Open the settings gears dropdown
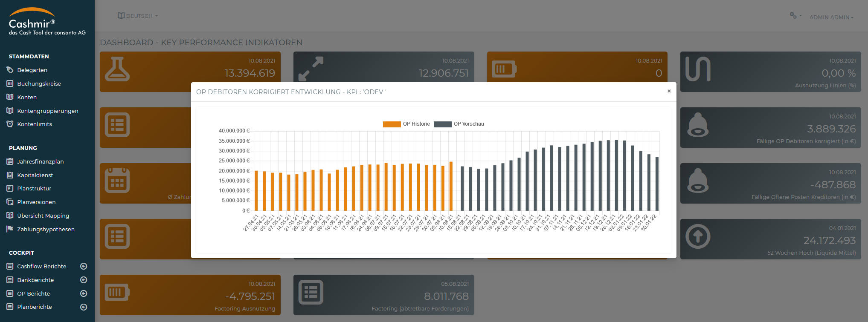 795,16
